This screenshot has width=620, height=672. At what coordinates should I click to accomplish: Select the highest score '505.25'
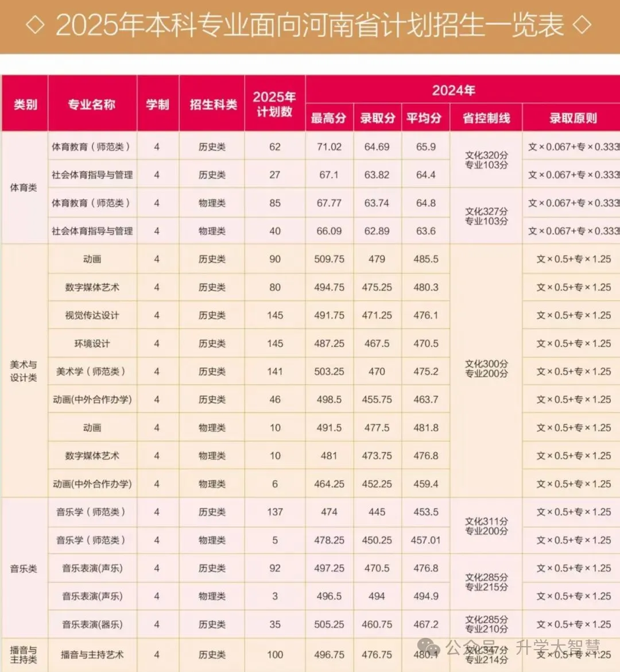329,624
